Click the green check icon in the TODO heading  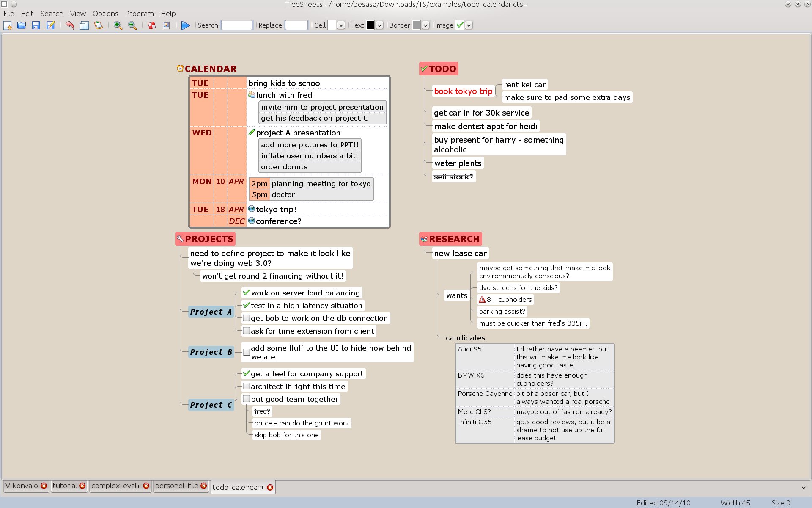click(424, 69)
